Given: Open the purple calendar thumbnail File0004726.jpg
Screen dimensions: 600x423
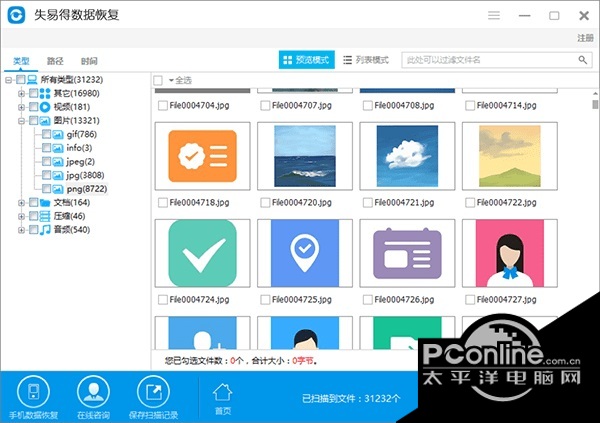Looking at the screenshot, I should pyautogui.click(x=407, y=253).
